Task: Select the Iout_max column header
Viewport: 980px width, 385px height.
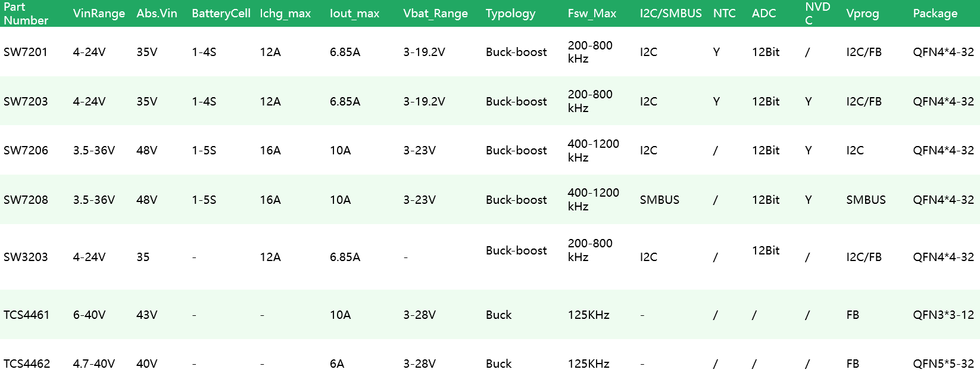Action: (x=354, y=13)
